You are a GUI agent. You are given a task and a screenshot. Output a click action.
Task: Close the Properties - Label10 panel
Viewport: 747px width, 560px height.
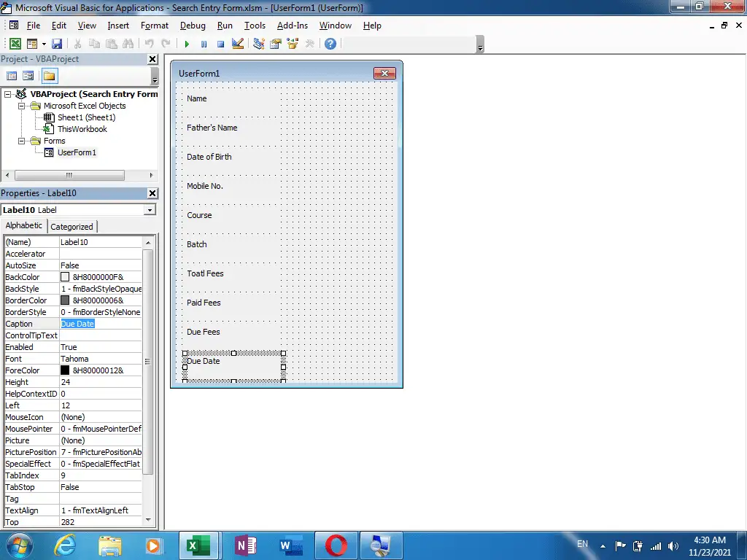coord(152,192)
